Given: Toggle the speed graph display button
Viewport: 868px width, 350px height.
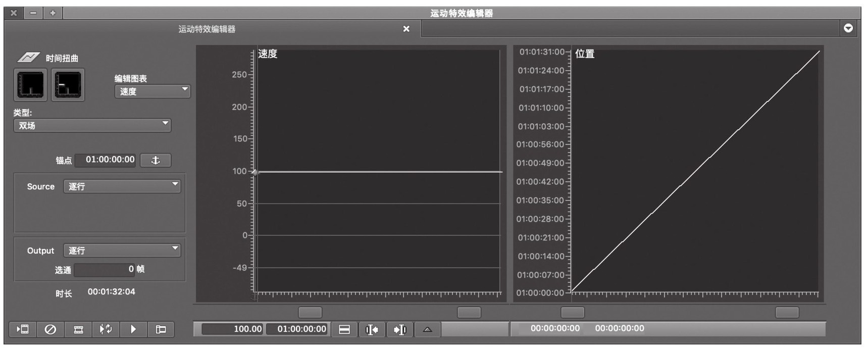Looking at the screenshot, I should 30,85.
